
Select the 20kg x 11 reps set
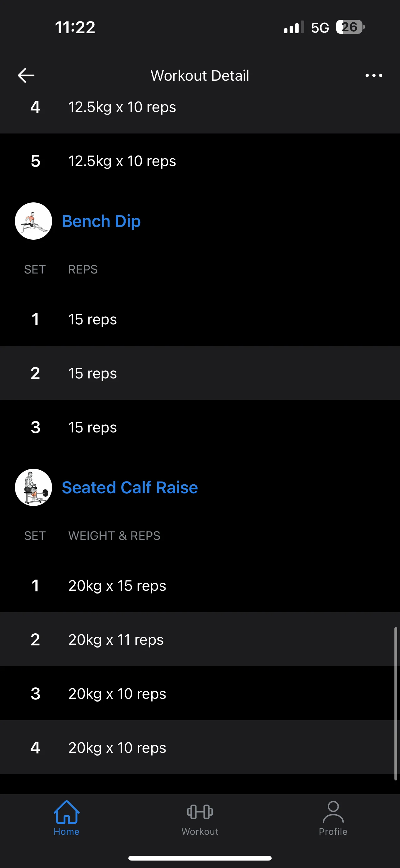point(200,640)
